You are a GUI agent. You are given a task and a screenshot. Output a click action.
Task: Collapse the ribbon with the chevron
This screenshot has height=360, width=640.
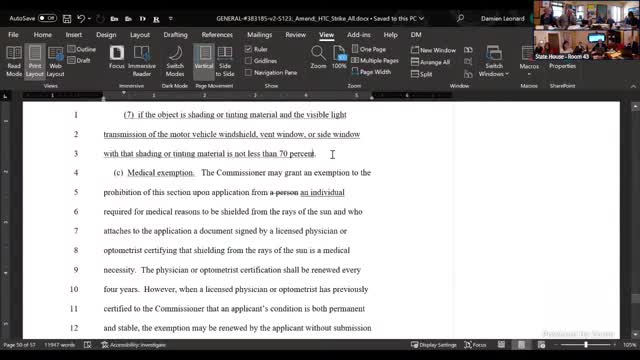(x=633, y=86)
